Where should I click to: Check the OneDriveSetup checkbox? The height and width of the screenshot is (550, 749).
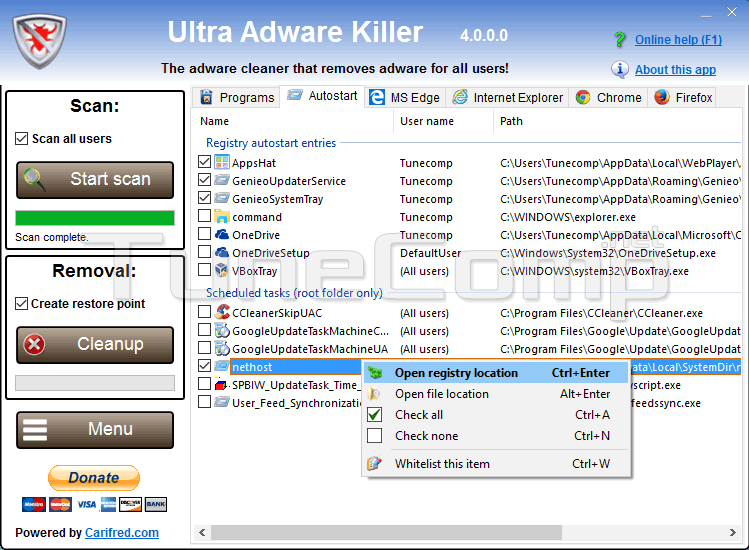point(204,251)
